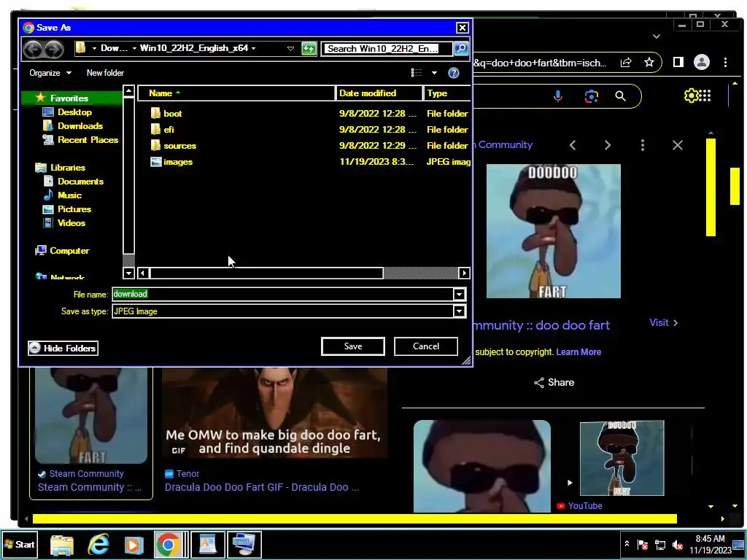Go to next image in preview panel
This screenshot has width=747, height=560.
608,145
